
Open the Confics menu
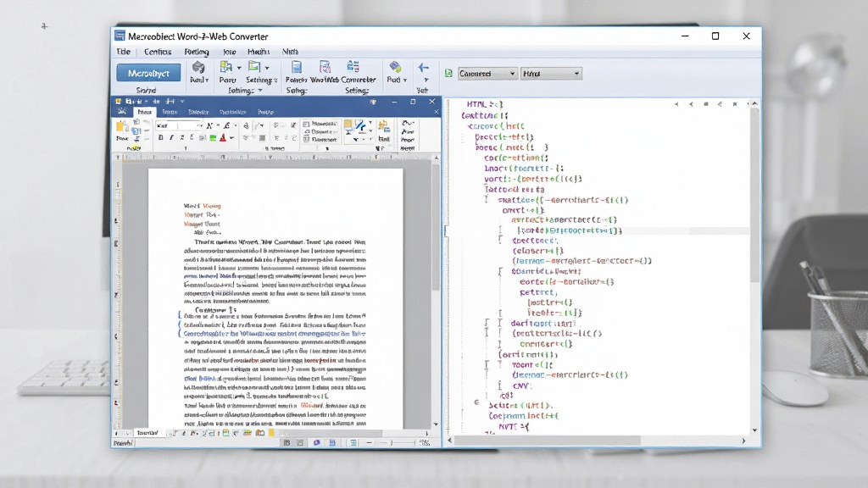click(x=158, y=52)
